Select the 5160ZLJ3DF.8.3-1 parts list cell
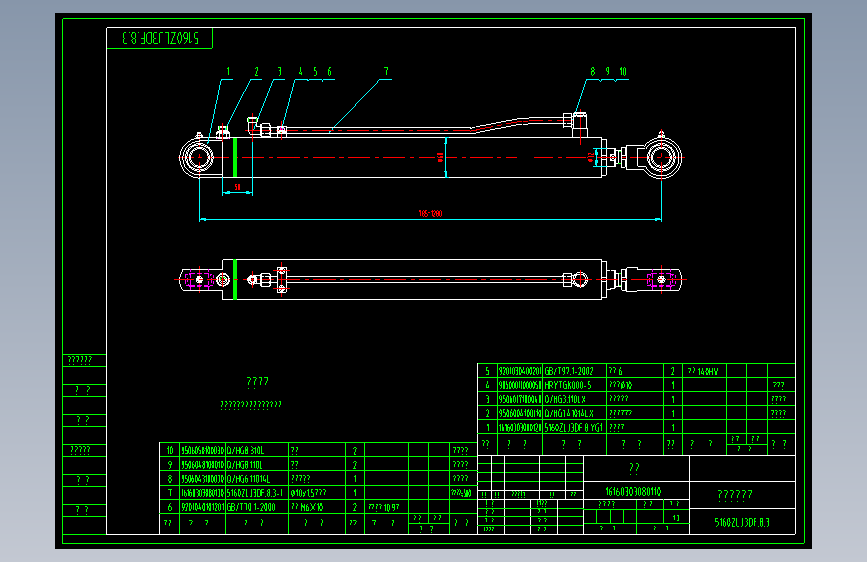This screenshot has height=562, width=867. (x=257, y=492)
